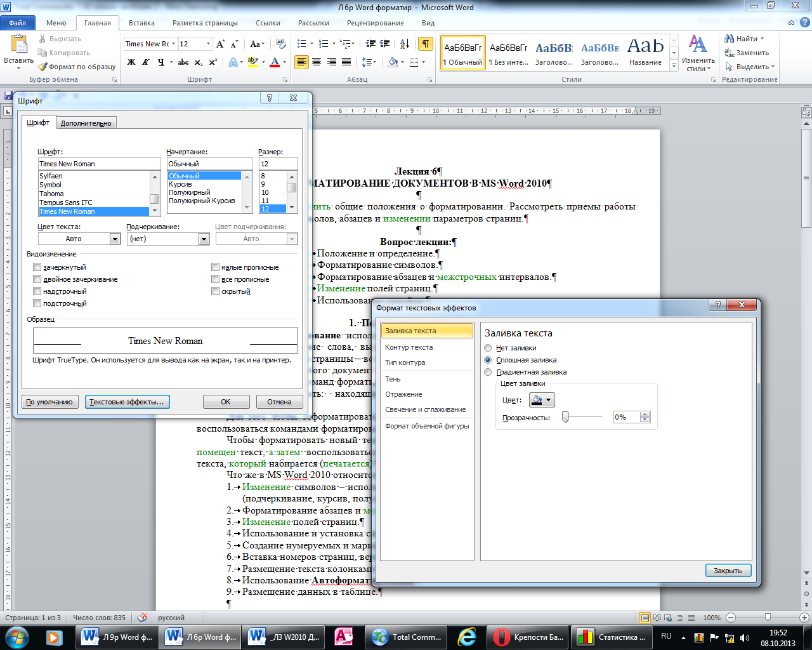This screenshot has height=650, width=812.
Task: Switch to Total Commander in the taskbar
Action: point(406,637)
